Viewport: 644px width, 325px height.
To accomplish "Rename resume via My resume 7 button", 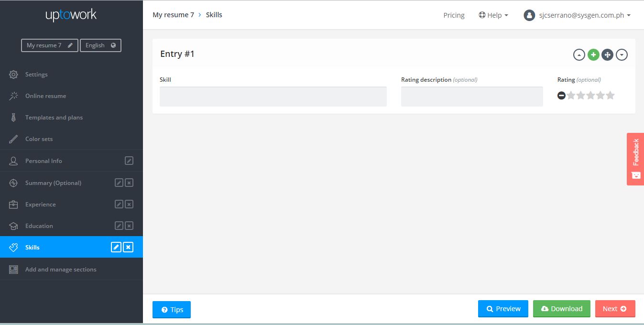I will [x=50, y=45].
